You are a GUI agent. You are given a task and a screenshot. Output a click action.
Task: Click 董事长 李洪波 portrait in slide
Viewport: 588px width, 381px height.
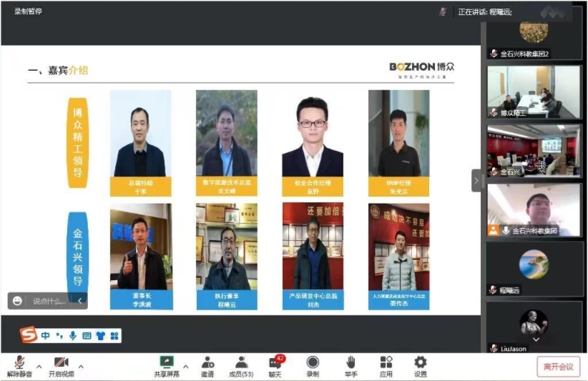[141, 247]
